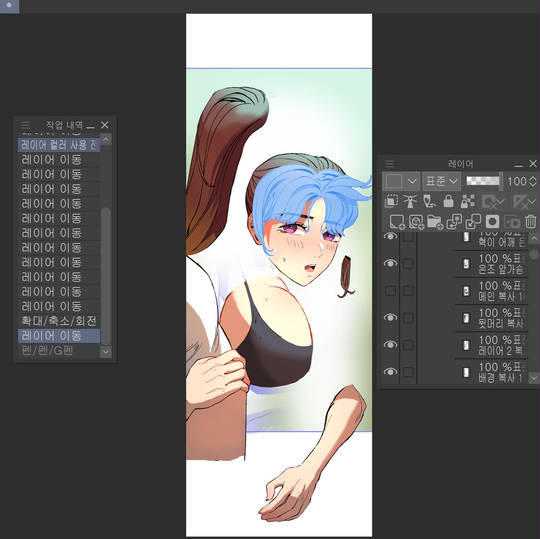Click the layer opacity slider bar

[x=483, y=180]
